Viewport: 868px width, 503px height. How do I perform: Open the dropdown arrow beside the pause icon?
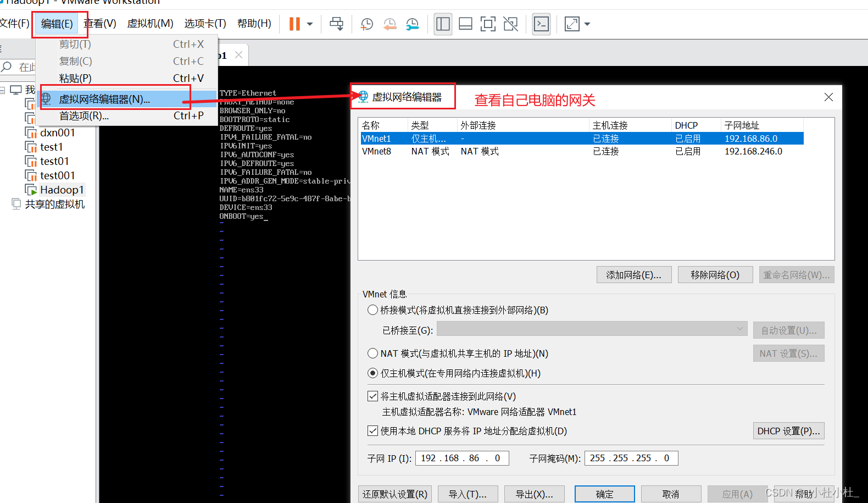[x=310, y=24]
